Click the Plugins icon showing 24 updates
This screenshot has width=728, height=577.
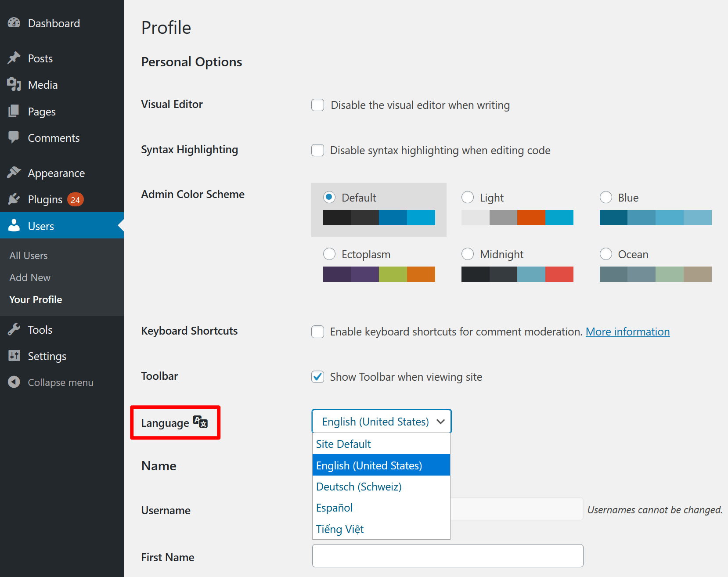[x=14, y=199]
